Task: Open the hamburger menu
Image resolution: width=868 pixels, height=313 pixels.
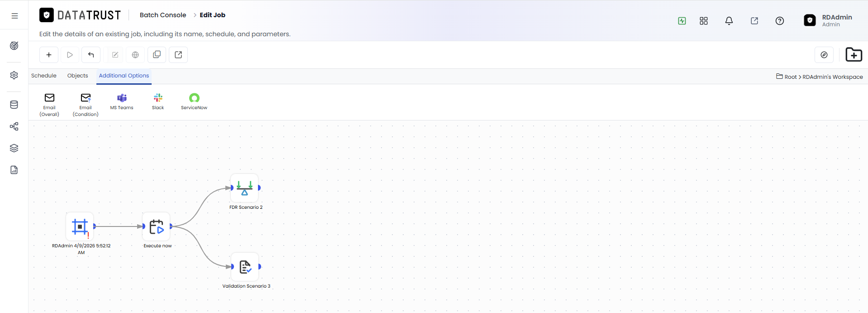Action: (x=14, y=15)
